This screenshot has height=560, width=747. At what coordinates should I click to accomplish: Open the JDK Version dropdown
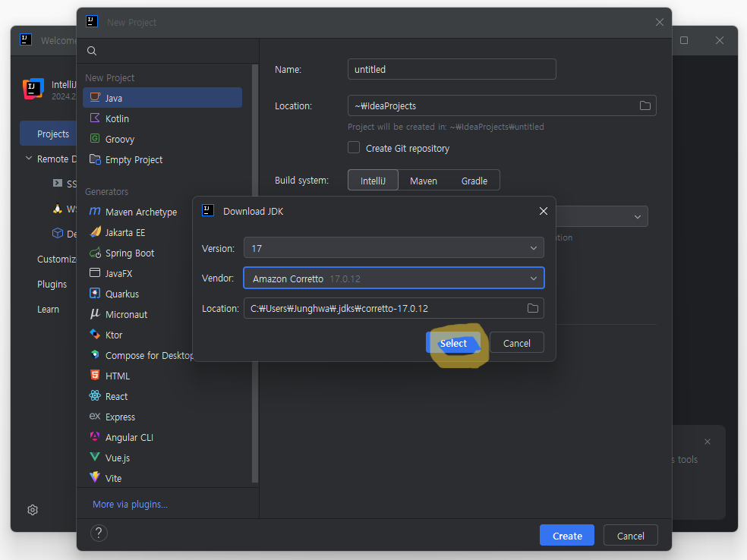pyautogui.click(x=393, y=247)
